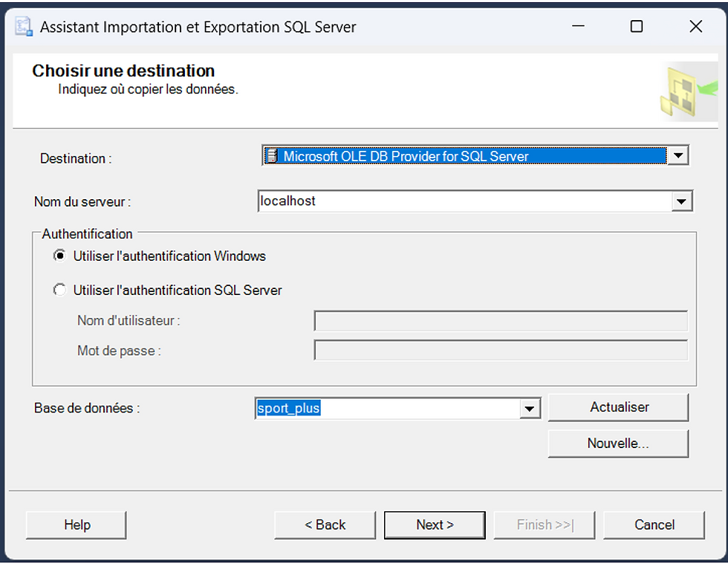Close the Import and Export wizard
This screenshot has width=728, height=564.
pos(695,27)
